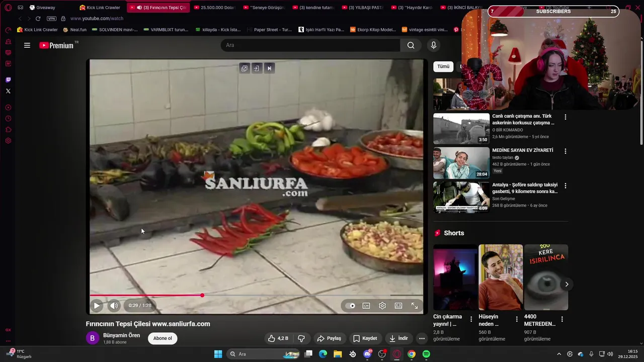Open Discord from taskbar

pos(367,354)
